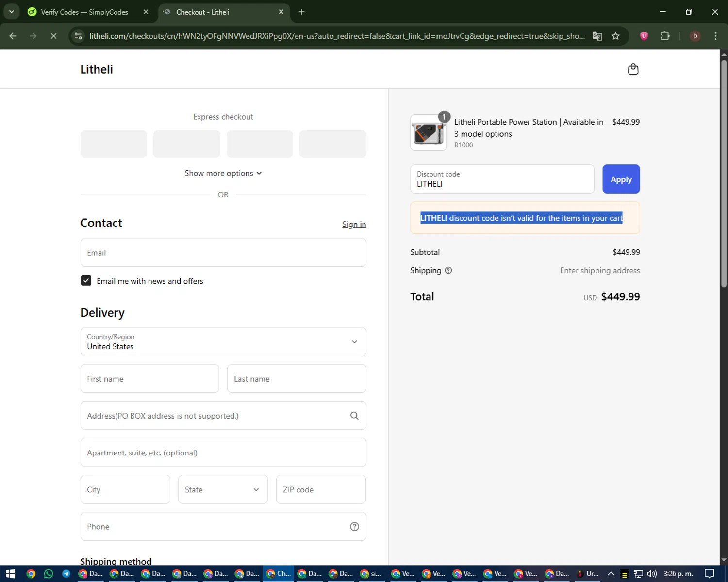Click the Sign in link
728x582 pixels.
[x=354, y=224]
